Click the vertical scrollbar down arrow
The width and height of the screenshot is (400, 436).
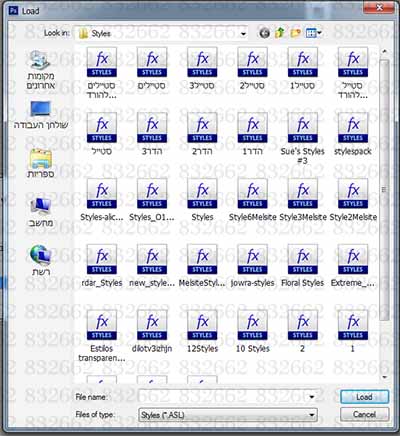tap(384, 377)
